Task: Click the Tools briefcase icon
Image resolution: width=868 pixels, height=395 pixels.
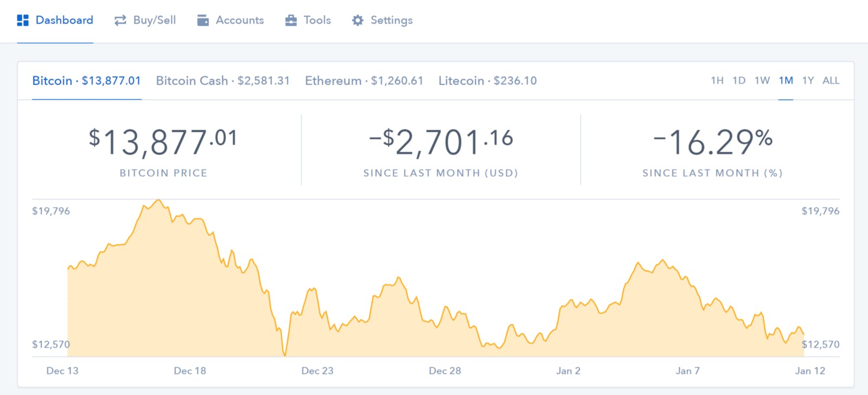Action: 291,20
